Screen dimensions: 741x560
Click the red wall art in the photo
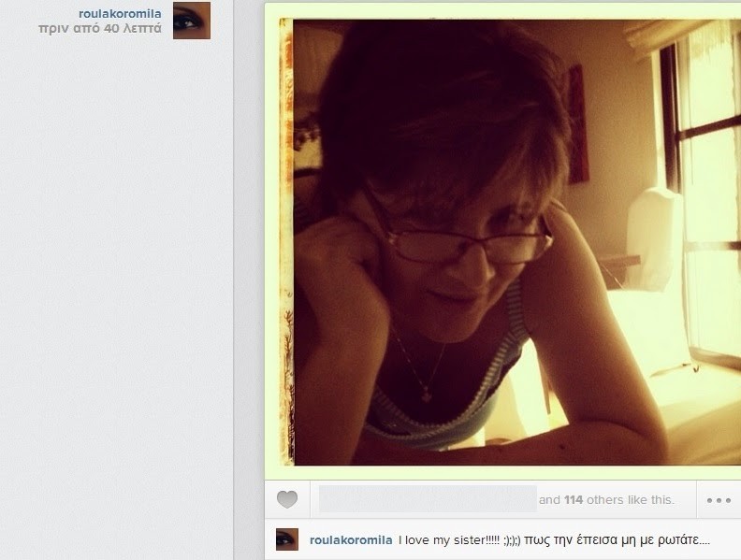click(578, 123)
